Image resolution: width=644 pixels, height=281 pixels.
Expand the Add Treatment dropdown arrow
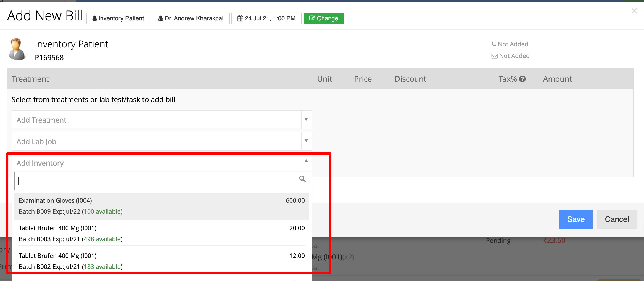pos(306,120)
